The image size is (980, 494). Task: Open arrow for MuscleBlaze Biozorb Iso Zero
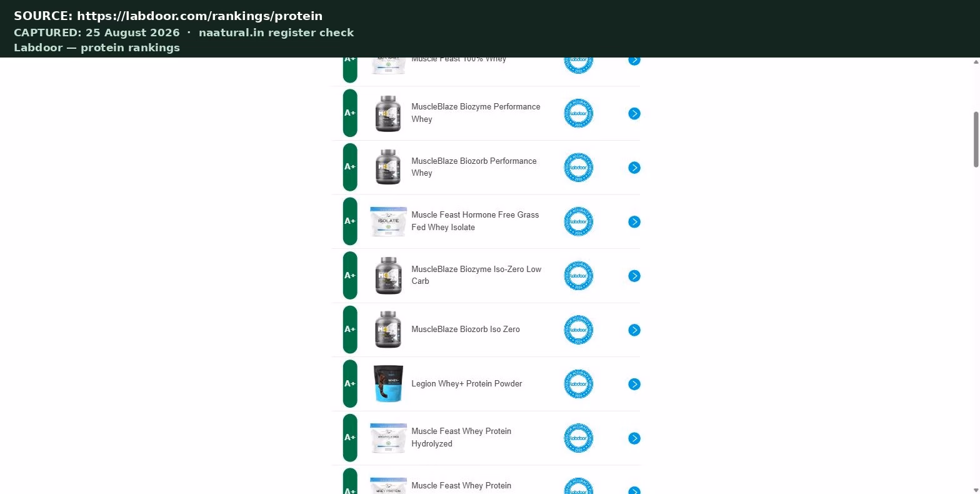(x=634, y=330)
